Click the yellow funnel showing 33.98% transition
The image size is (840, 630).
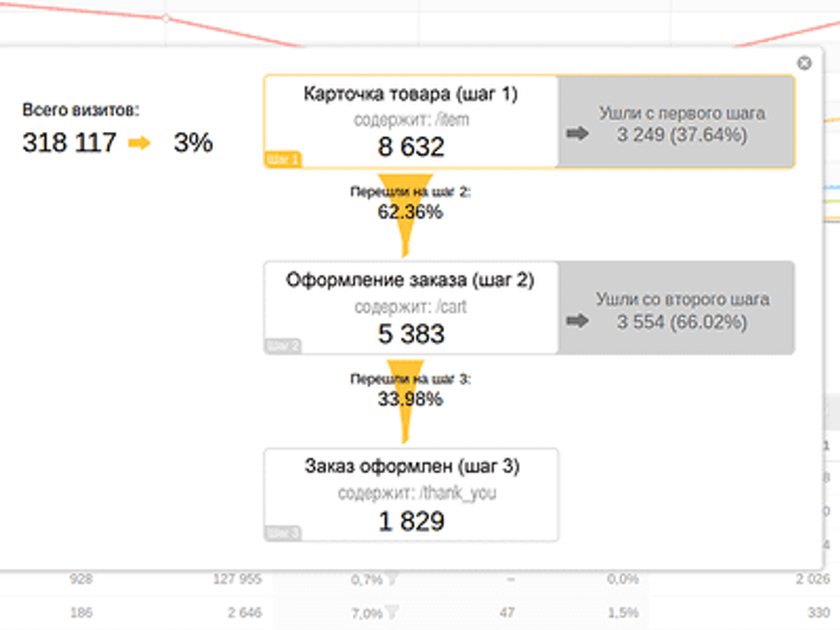(405, 402)
